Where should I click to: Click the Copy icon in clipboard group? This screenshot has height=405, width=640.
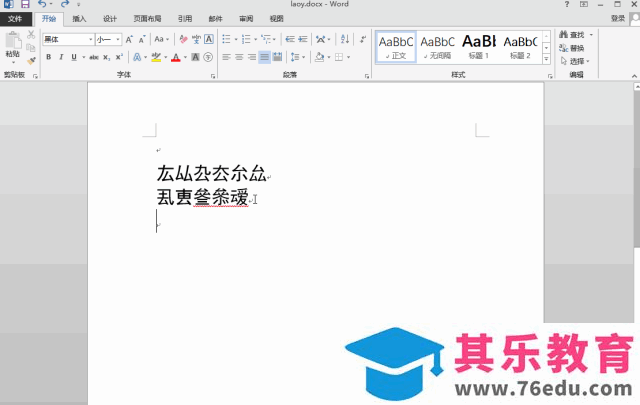coord(31,48)
